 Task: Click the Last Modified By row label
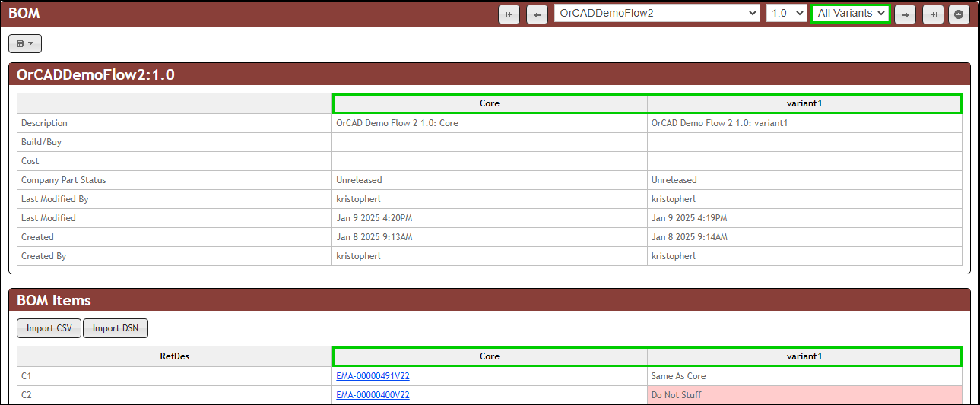point(55,199)
